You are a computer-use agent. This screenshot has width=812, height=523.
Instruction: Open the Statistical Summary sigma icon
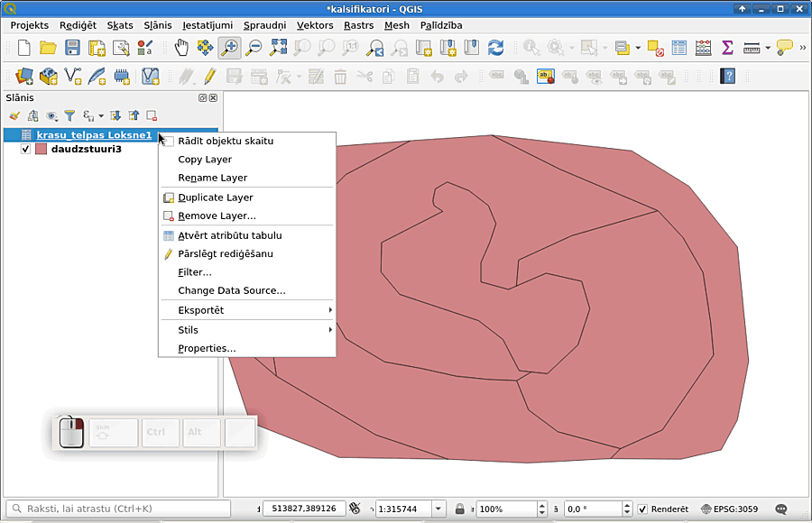click(x=727, y=48)
